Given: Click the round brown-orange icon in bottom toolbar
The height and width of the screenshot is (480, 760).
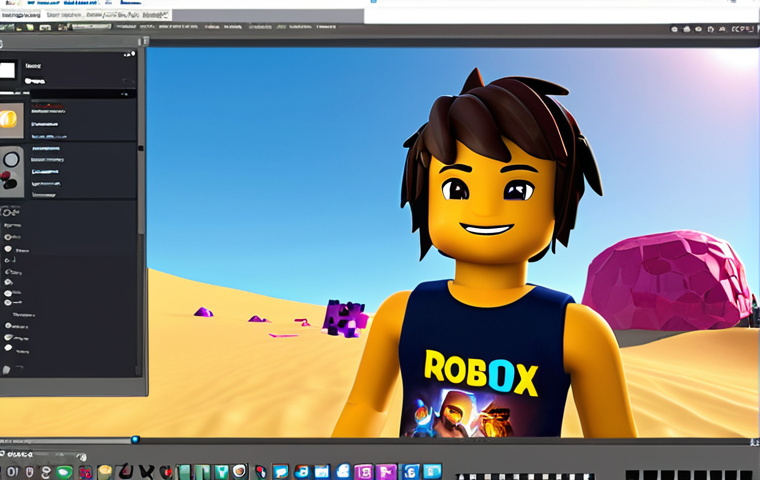Looking at the screenshot, I should click(239, 471).
